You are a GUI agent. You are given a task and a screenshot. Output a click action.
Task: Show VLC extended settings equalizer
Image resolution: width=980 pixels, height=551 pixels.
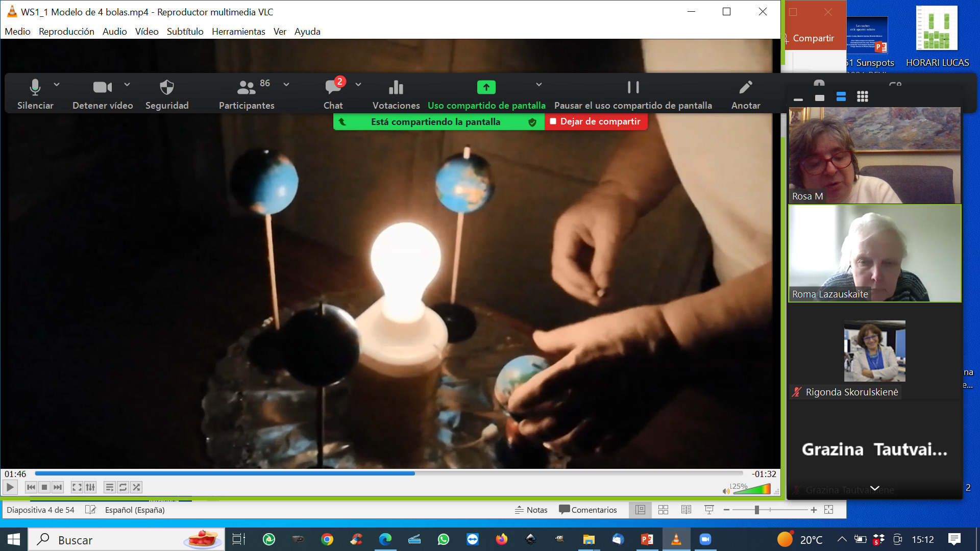click(x=90, y=487)
